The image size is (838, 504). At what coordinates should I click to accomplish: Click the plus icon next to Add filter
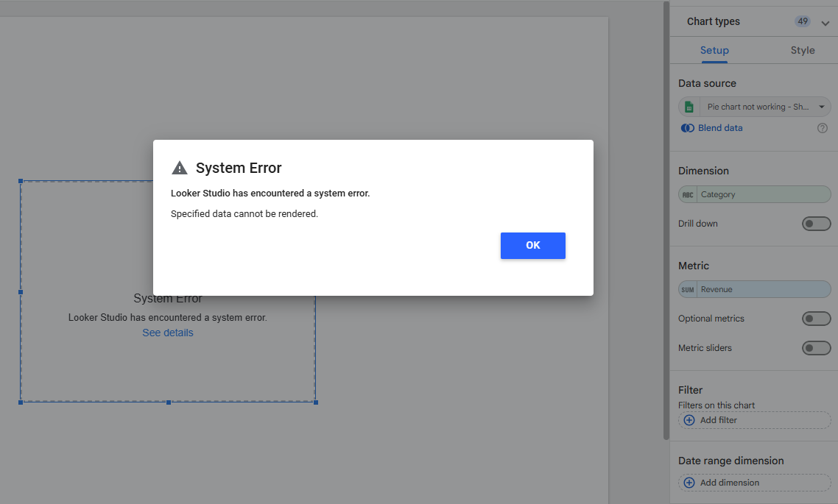point(689,419)
